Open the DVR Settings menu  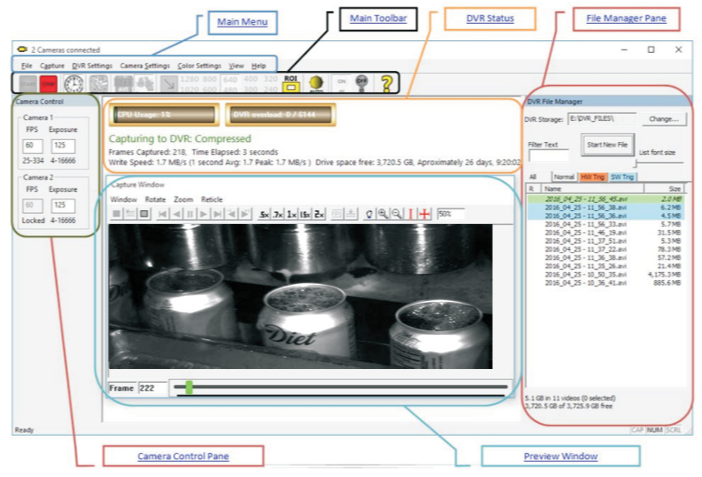92,65
